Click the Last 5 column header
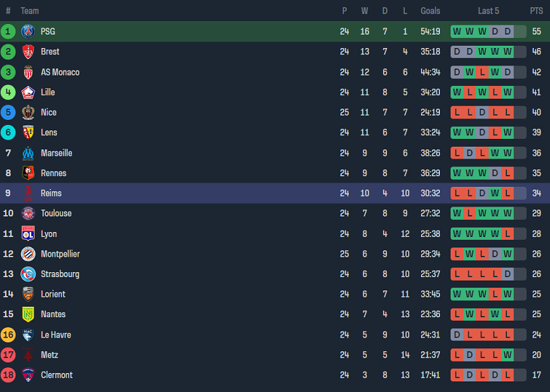Screen dimensions: 550x392 click(x=488, y=11)
